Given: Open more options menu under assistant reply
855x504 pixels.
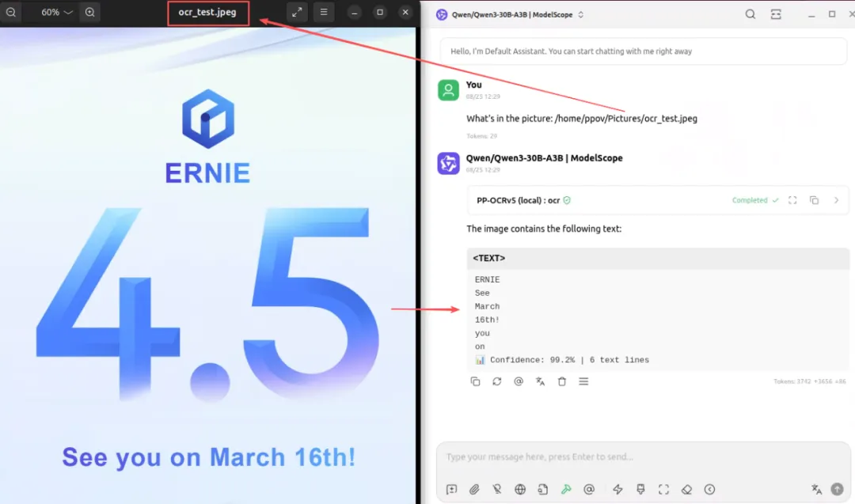Looking at the screenshot, I should point(584,381).
